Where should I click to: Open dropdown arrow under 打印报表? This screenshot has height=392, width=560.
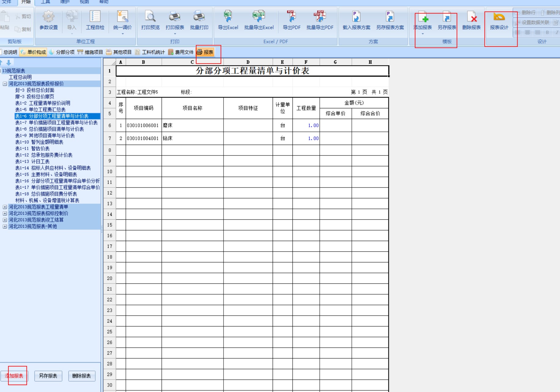click(x=175, y=34)
